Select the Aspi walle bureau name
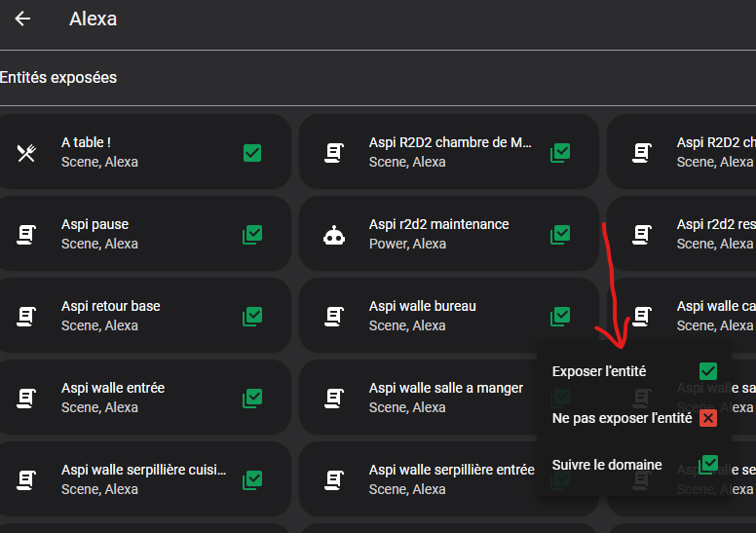756x533 pixels. (x=423, y=306)
